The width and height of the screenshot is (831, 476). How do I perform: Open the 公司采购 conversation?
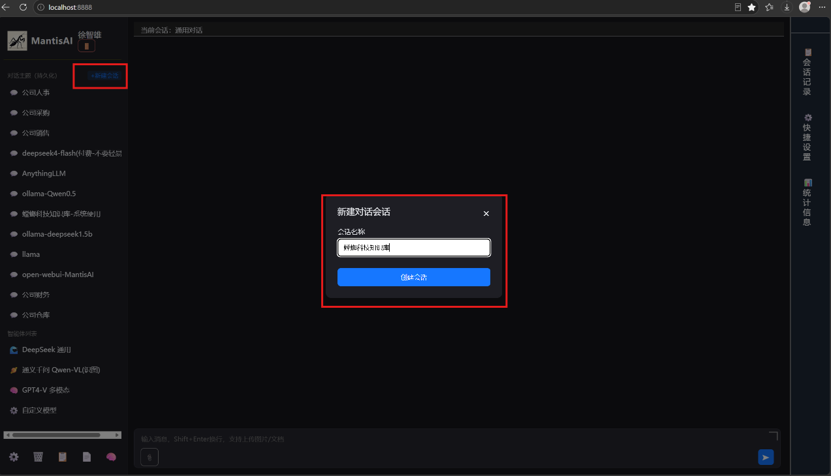(x=36, y=113)
